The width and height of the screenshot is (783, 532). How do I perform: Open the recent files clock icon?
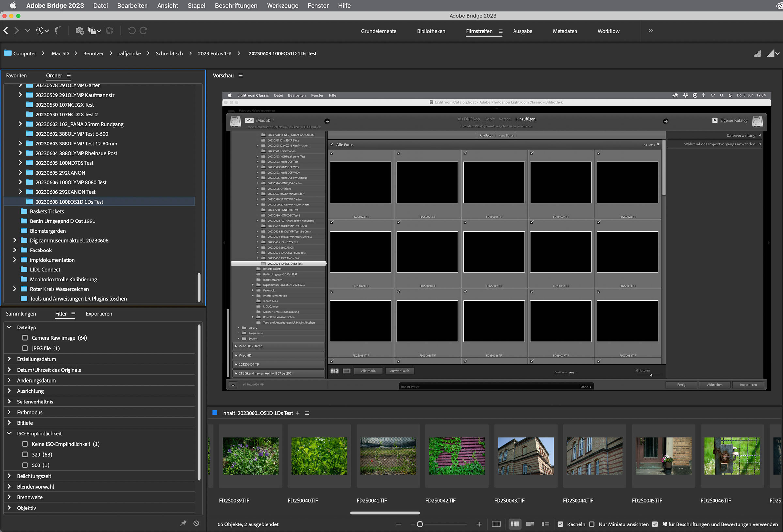point(42,31)
